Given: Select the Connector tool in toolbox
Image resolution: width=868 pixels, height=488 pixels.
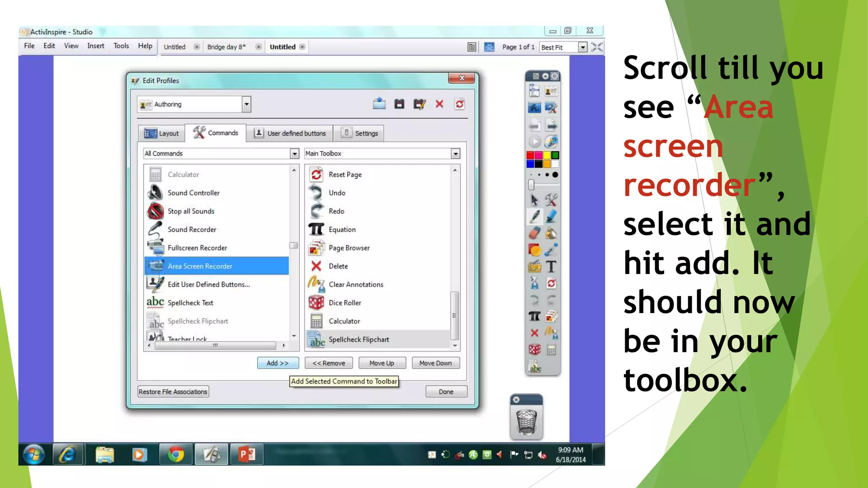Looking at the screenshot, I should point(551,250).
